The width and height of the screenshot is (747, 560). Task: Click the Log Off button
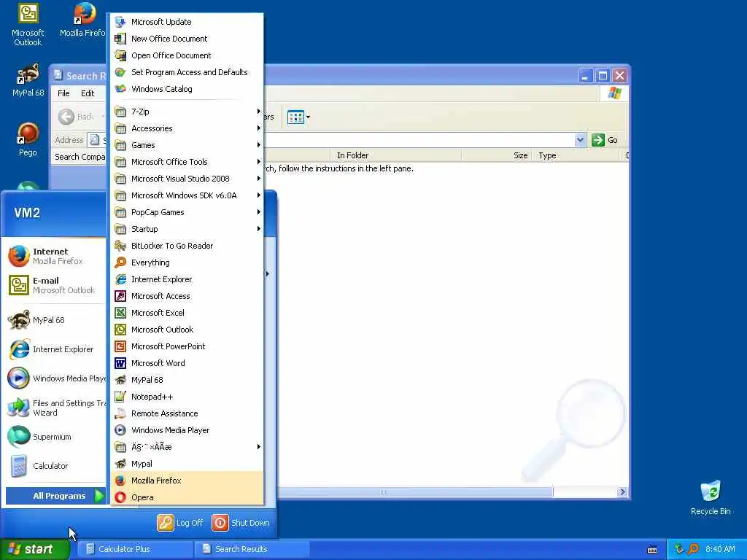(x=180, y=523)
